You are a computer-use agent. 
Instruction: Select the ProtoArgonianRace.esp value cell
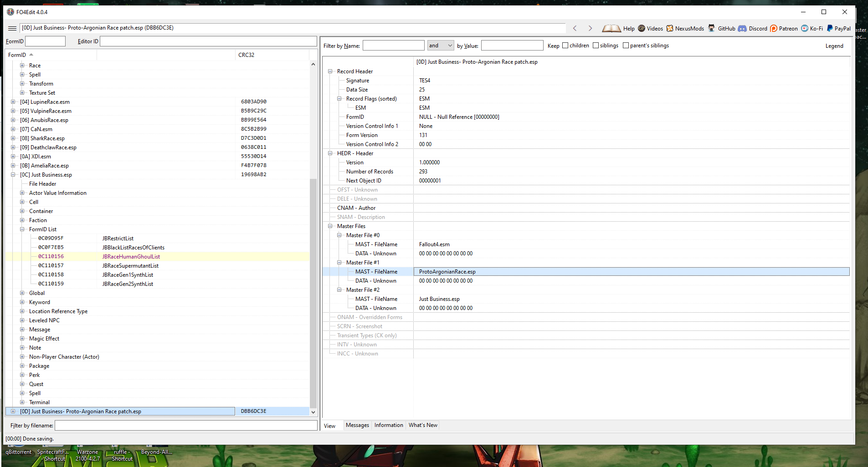632,272
